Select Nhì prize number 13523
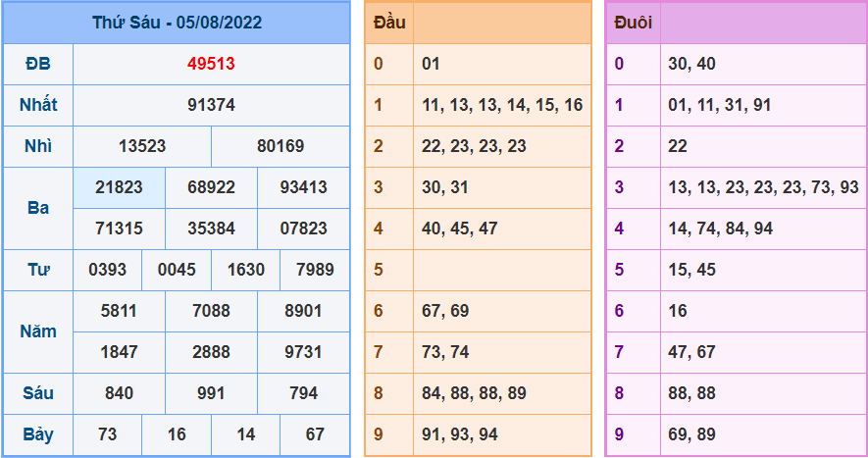The height and width of the screenshot is (458, 868). 141,146
